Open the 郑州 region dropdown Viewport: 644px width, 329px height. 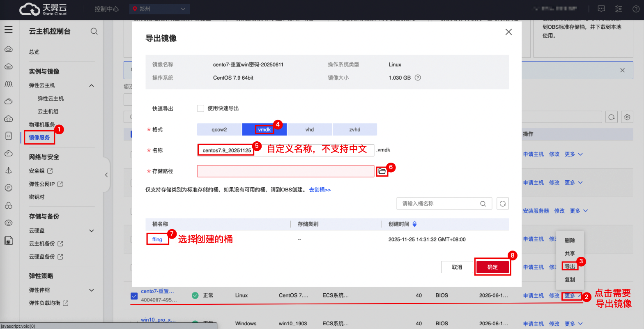tap(160, 9)
